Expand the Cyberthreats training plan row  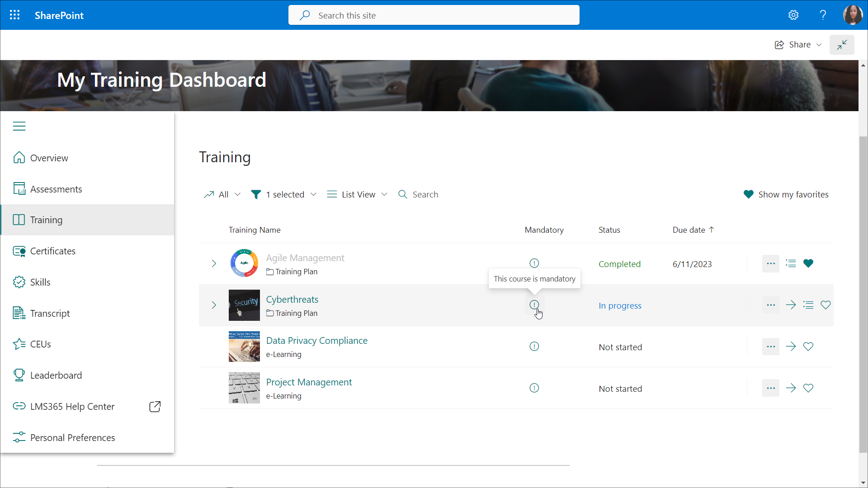(214, 305)
